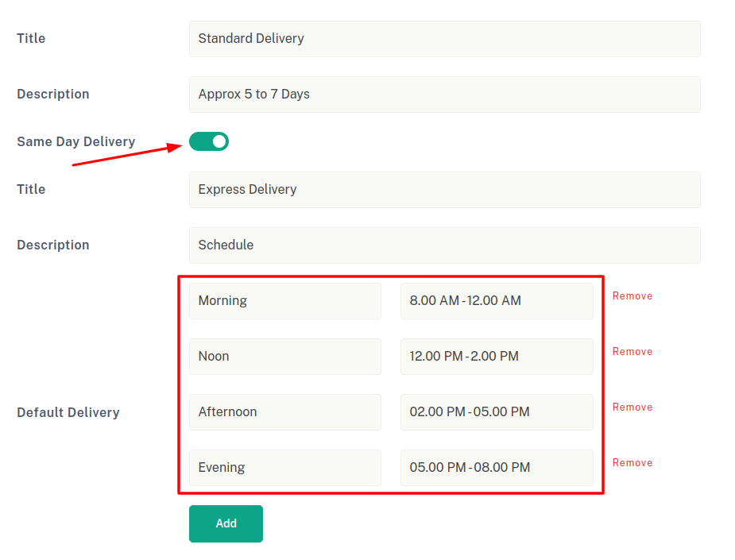Toggle the Same Day Delivery switch
This screenshot has height=560, width=735.
pos(208,141)
